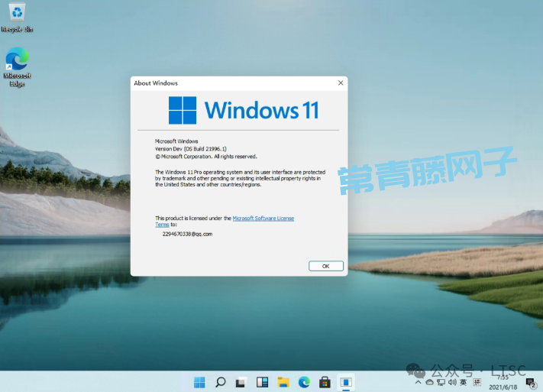543x392 pixels.
Task: Open the notification center icon
Action: (531, 383)
